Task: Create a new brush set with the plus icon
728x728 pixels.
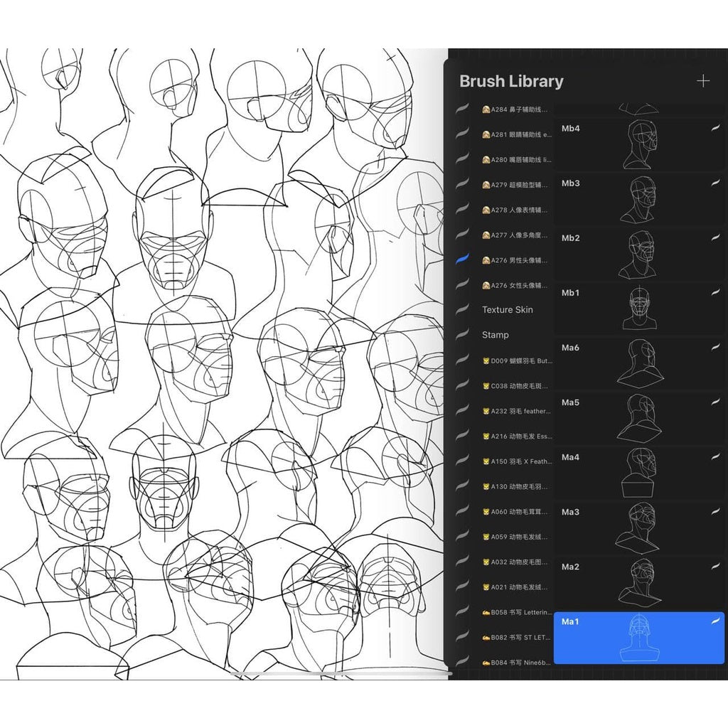Action: click(x=703, y=80)
